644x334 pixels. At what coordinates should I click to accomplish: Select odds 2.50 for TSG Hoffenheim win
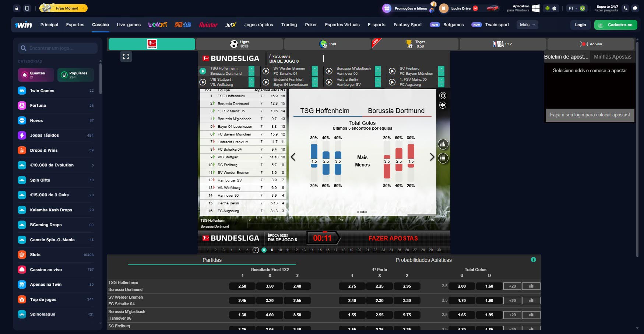tap(242, 286)
